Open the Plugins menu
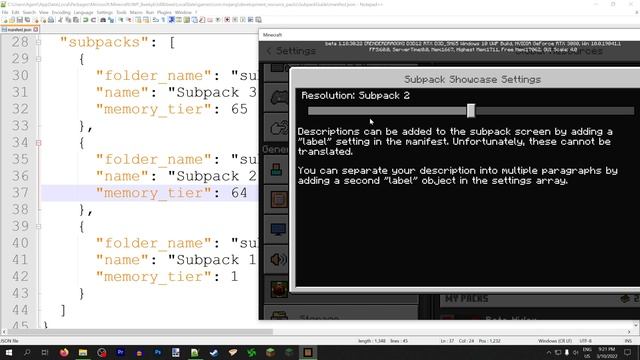 164,12
